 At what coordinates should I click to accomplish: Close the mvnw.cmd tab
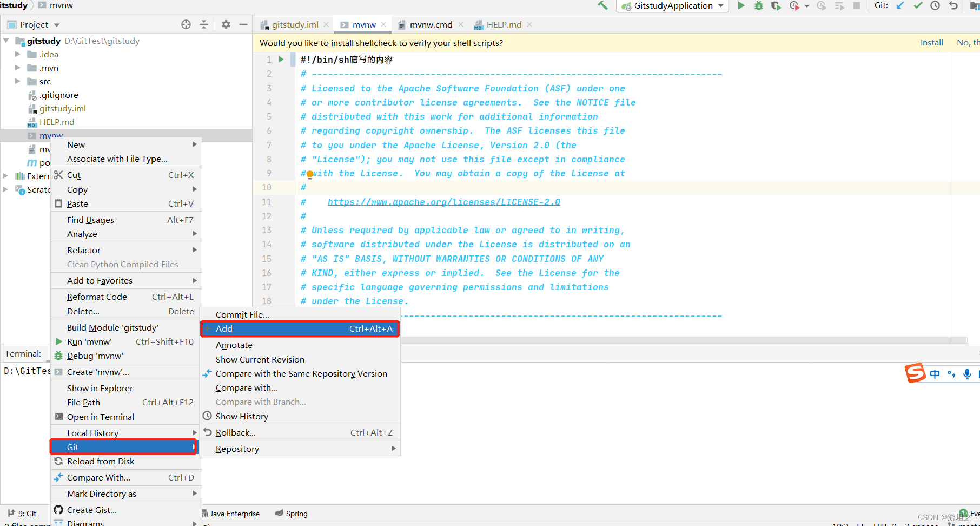click(461, 24)
